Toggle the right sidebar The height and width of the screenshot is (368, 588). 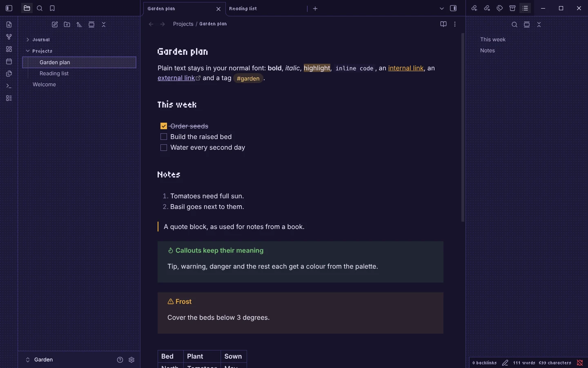[x=453, y=8]
